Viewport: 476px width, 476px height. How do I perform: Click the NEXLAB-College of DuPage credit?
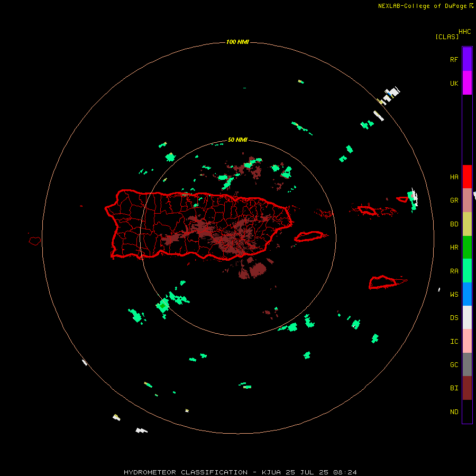click(422, 6)
